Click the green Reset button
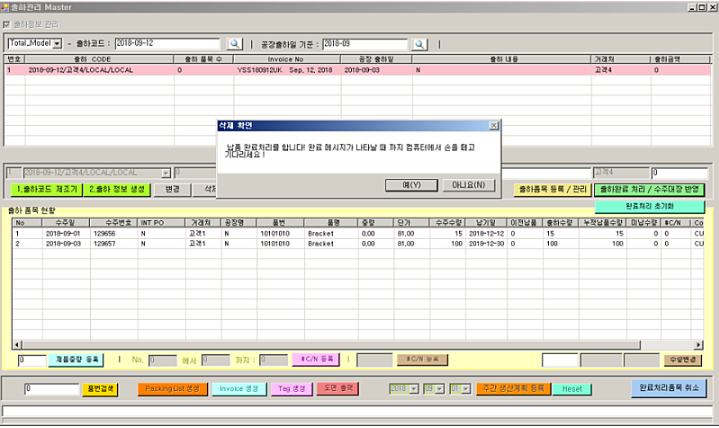Image resolution: width=719 pixels, height=428 pixels. coord(572,389)
